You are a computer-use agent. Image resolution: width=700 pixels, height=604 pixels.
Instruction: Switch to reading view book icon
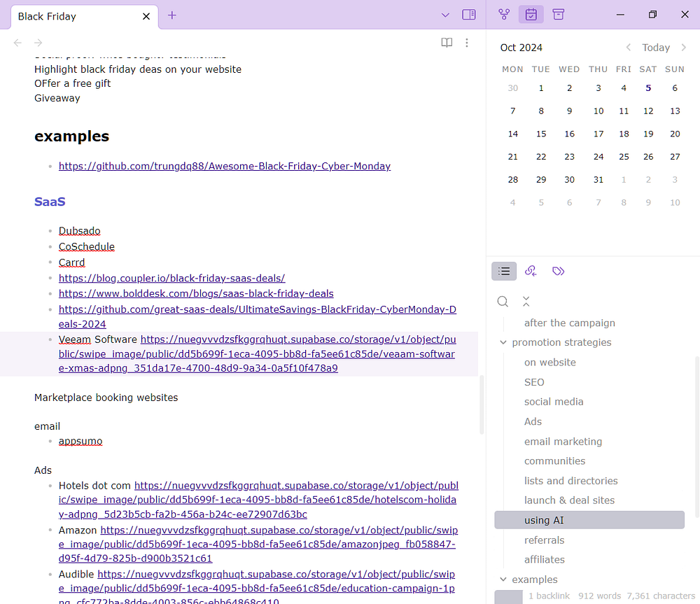coord(447,43)
